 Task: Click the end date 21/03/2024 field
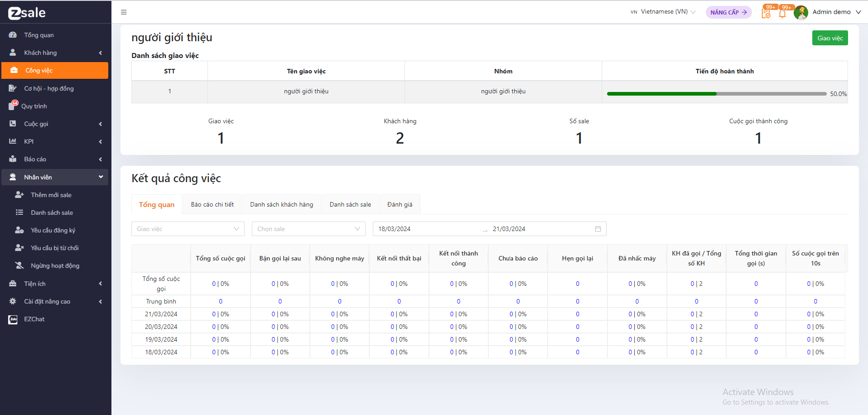pyautogui.click(x=541, y=229)
